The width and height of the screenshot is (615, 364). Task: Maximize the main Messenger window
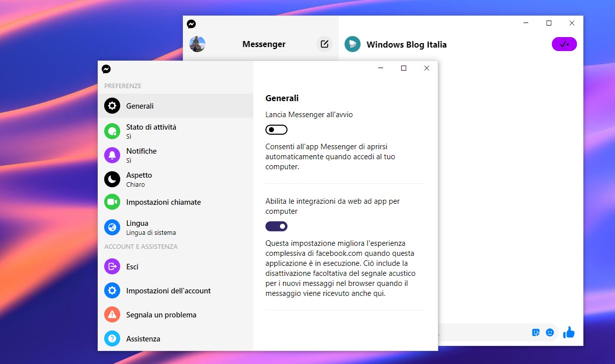click(549, 23)
